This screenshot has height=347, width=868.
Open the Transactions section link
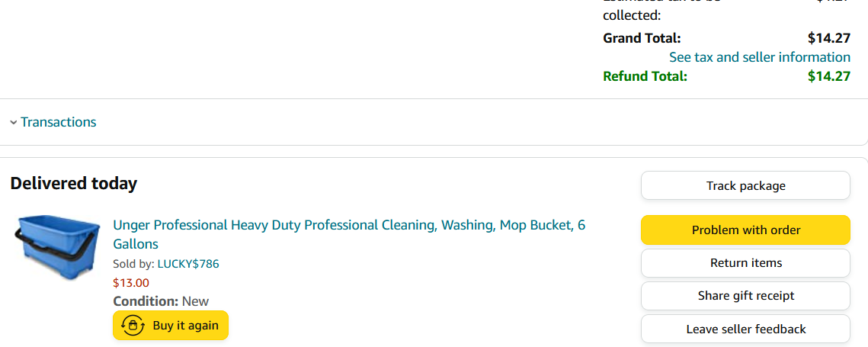pos(58,122)
